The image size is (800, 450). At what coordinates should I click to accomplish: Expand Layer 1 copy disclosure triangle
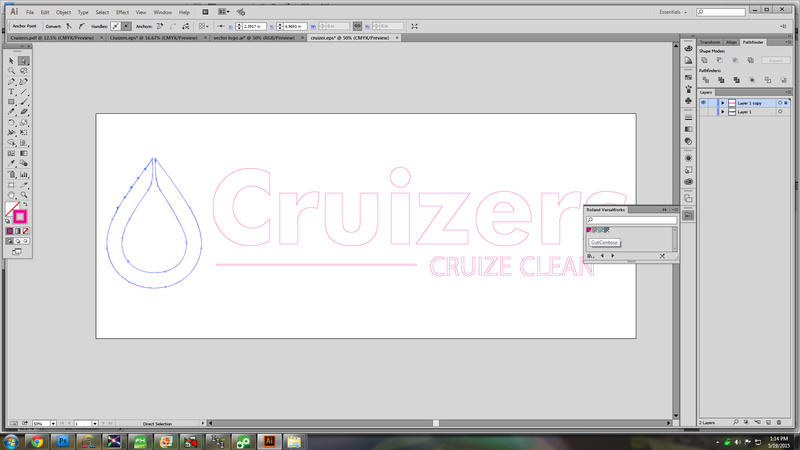(x=722, y=103)
